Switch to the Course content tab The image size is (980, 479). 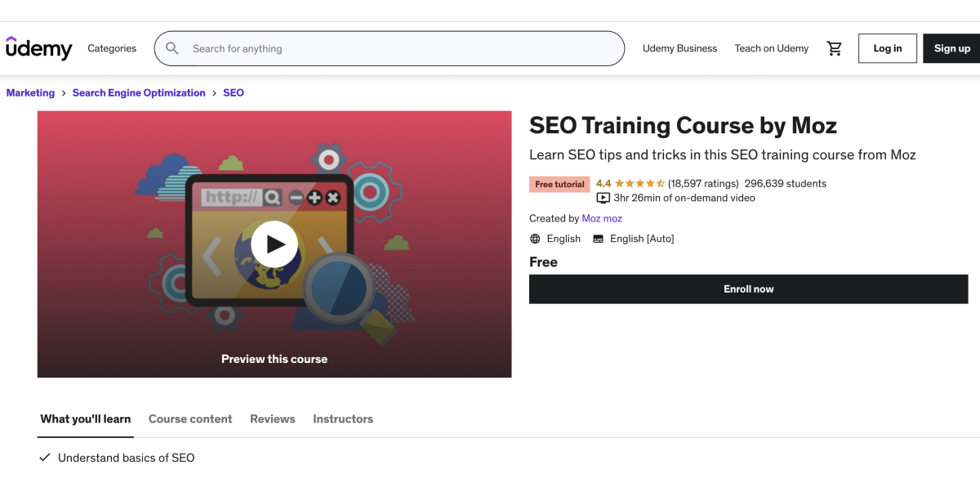190,419
